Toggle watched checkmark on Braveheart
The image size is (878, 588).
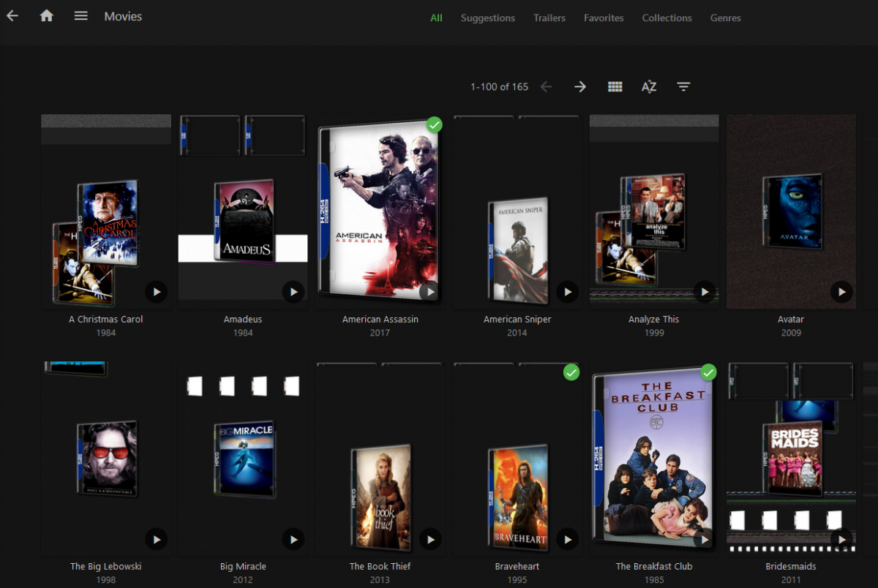tap(571, 372)
